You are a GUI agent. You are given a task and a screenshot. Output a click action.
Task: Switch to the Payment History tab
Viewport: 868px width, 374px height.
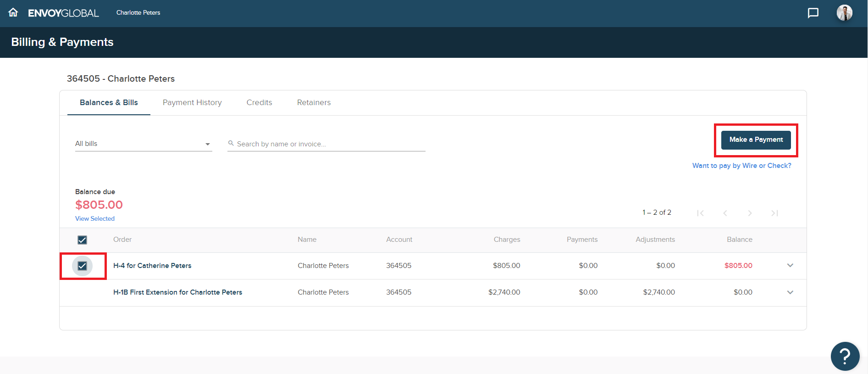(x=192, y=103)
